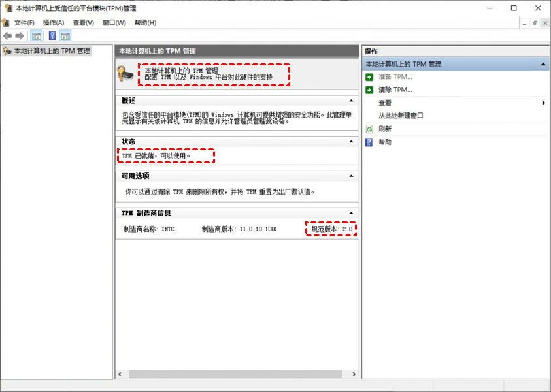Click the TPM key icon in title bar
Viewport: 551px width, 392px height.
click(x=8, y=8)
